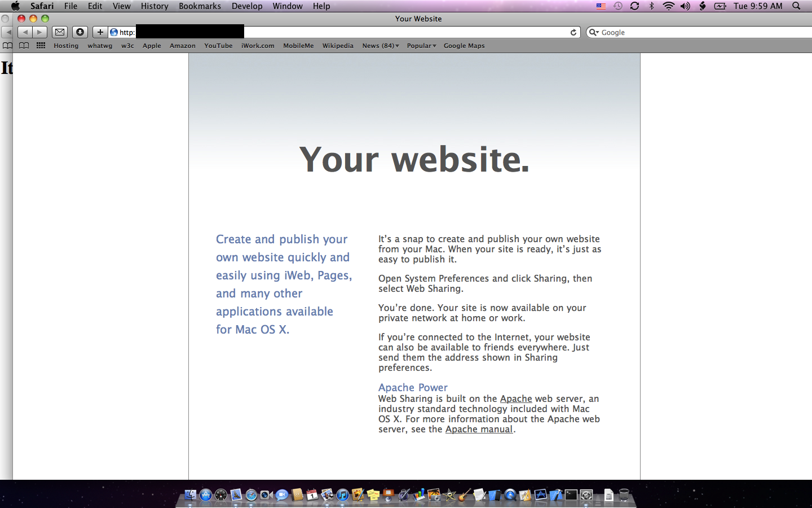Open the Amazon bookmark

click(183, 46)
